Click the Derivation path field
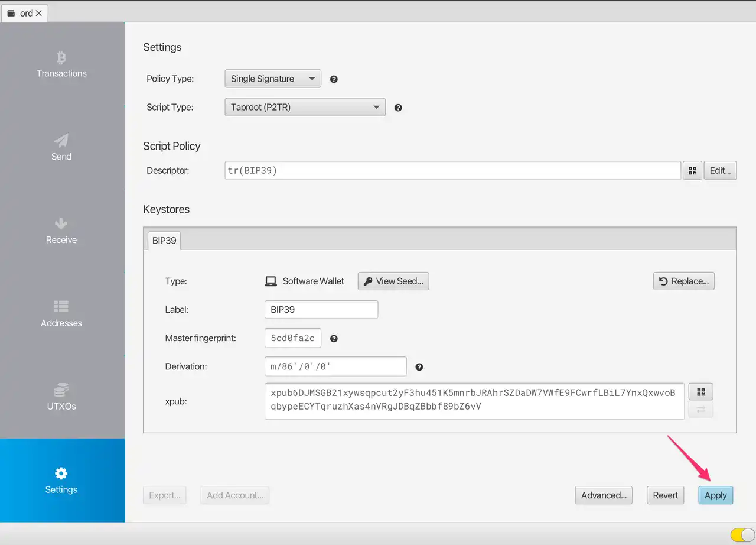 pyautogui.click(x=335, y=366)
